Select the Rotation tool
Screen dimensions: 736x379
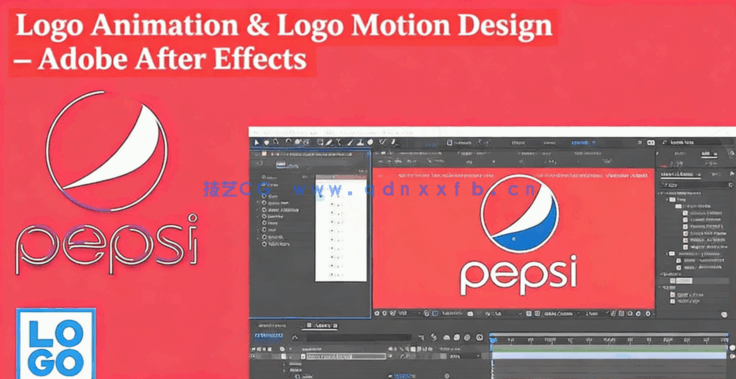pos(289,142)
